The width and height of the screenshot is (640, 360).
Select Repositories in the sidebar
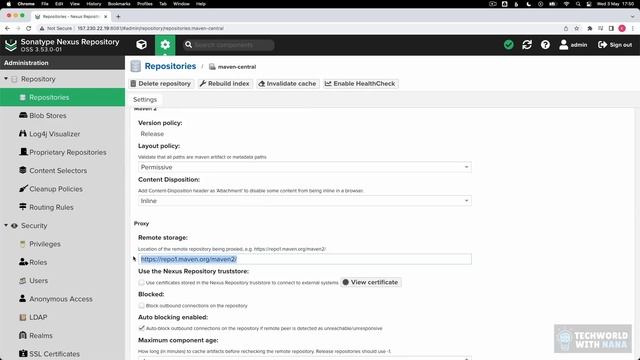[62, 97]
